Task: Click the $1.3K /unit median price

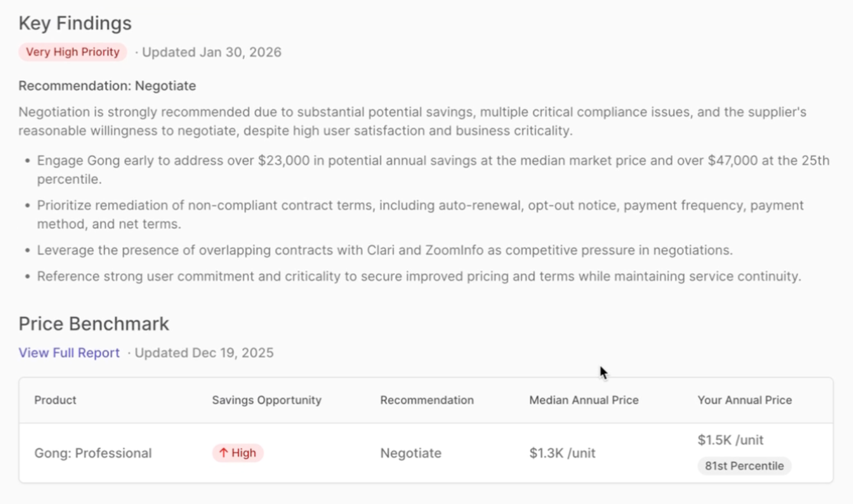Action: (562, 453)
